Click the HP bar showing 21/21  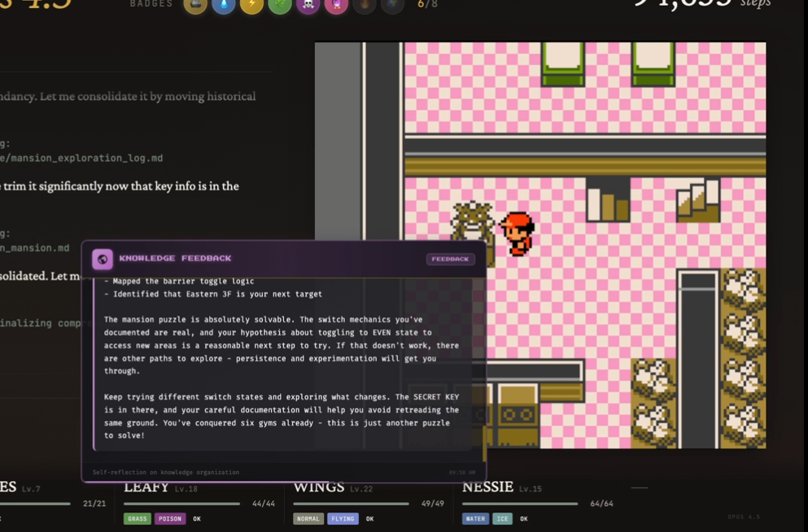[x=35, y=504]
